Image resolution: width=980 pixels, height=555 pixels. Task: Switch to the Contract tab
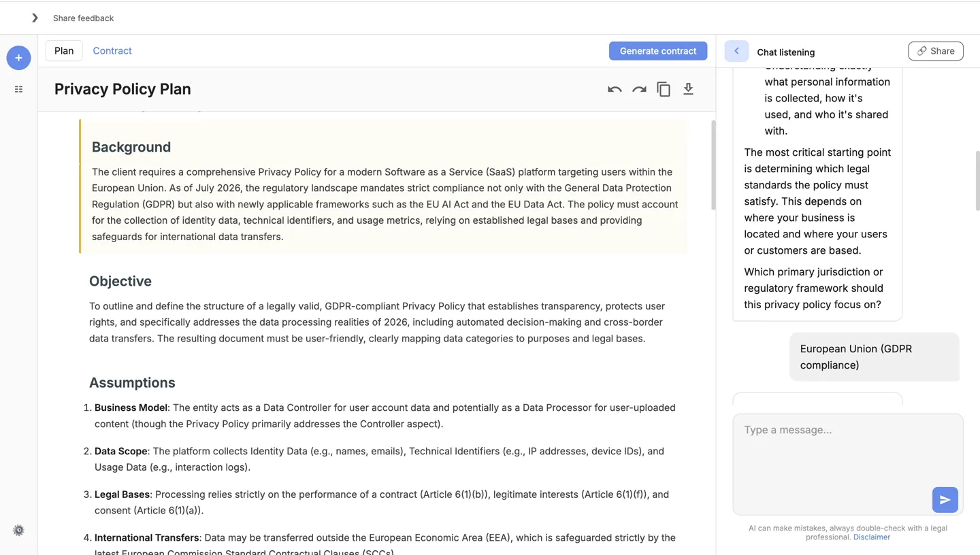tap(112, 50)
